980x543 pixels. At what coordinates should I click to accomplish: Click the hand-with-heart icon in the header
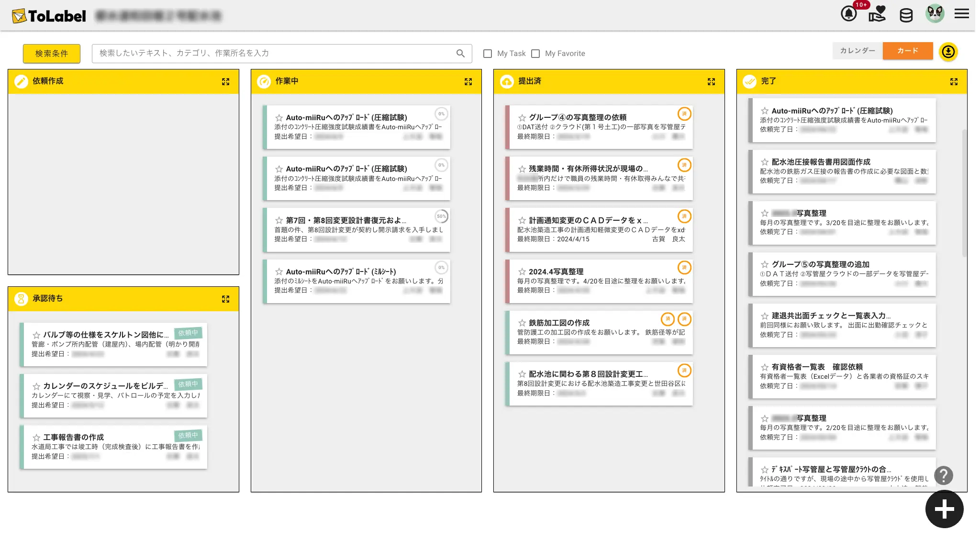[877, 14]
